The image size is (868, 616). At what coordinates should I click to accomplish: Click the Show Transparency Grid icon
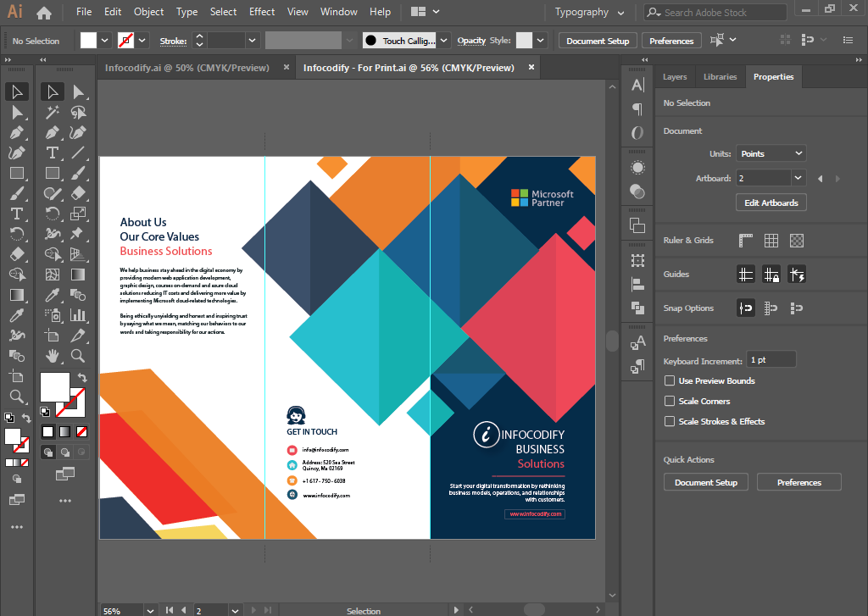[796, 241]
